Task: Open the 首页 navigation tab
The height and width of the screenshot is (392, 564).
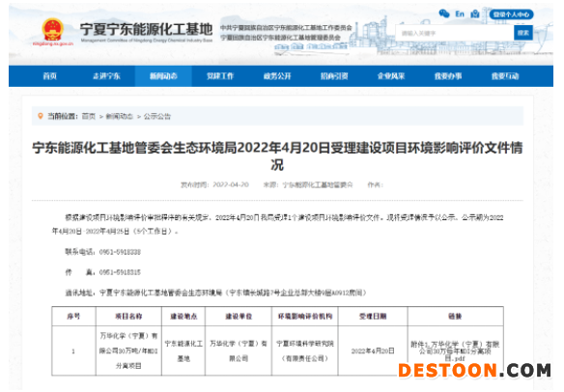Action: (x=49, y=76)
